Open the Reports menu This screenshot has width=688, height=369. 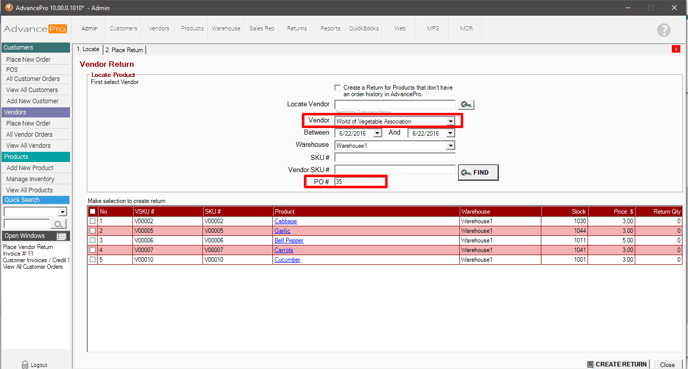[330, 29]
